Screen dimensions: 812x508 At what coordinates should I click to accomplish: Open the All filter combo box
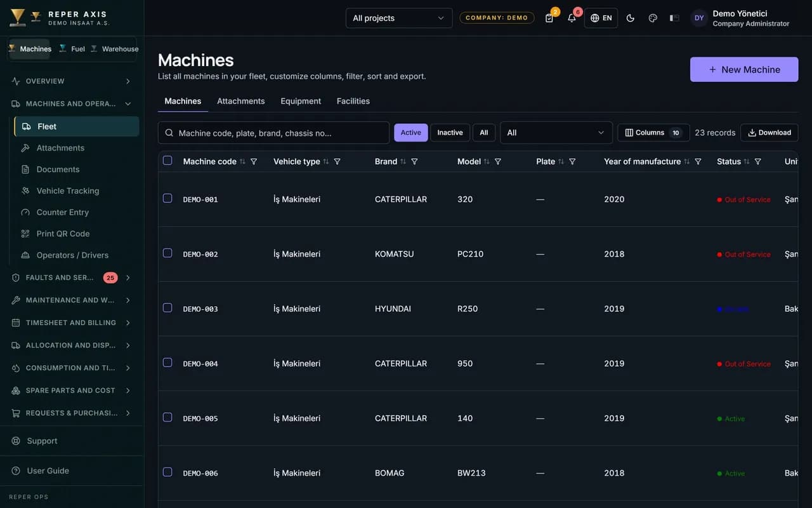556,133
